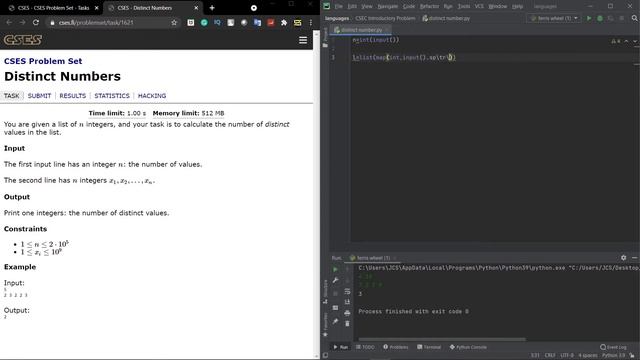
Task: Select the TASK tab
Action: (x=11, y=96)
